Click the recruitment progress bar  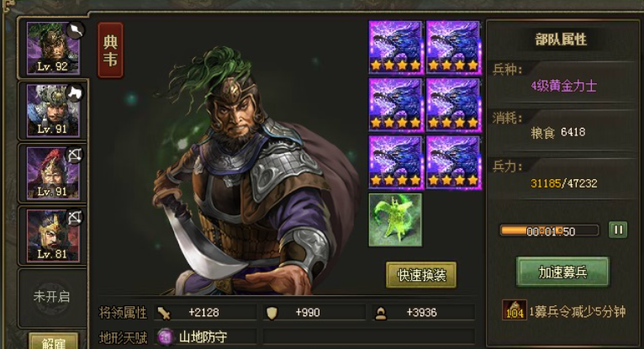click(550, 230)
